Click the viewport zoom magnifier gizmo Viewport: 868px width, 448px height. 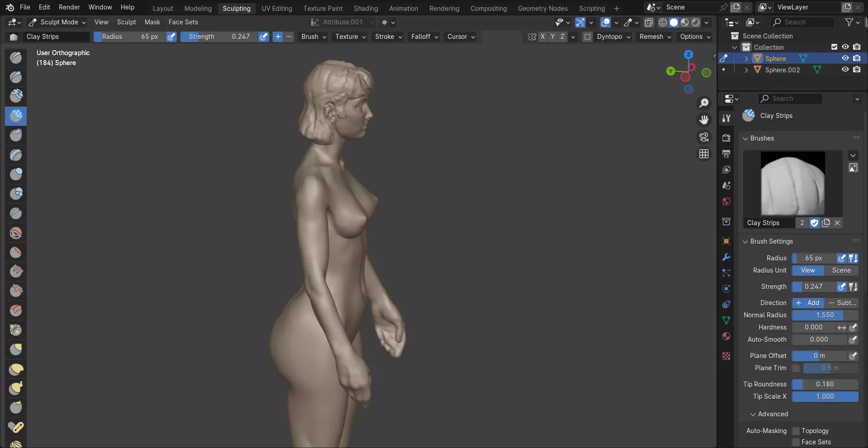(704, 103)
